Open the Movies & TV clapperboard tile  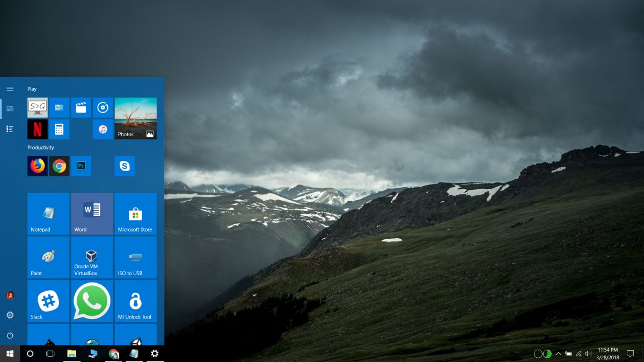pos(81,107)
